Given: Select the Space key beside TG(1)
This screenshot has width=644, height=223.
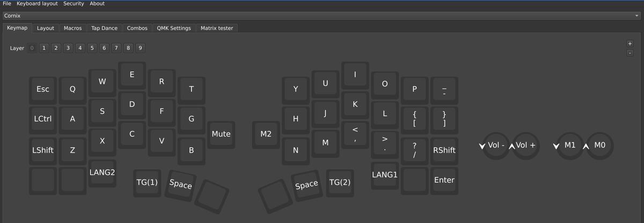Looking at the screenshot, I should (180, 184).
